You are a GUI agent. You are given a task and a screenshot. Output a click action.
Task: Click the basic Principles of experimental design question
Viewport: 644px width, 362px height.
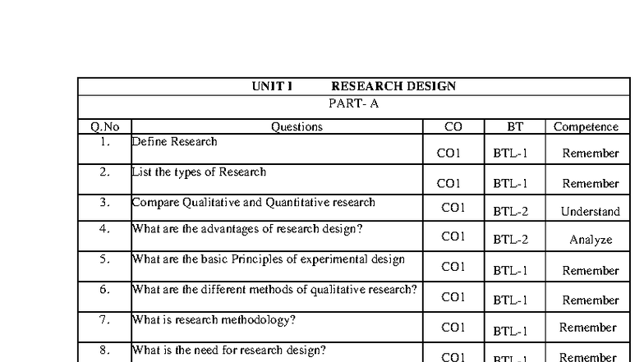tap(268, 259)
